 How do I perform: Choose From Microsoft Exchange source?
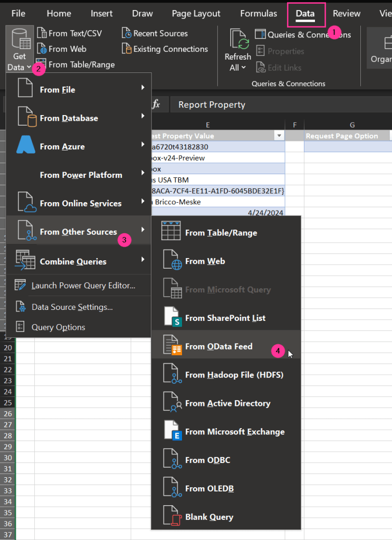[x=234, y=432]
